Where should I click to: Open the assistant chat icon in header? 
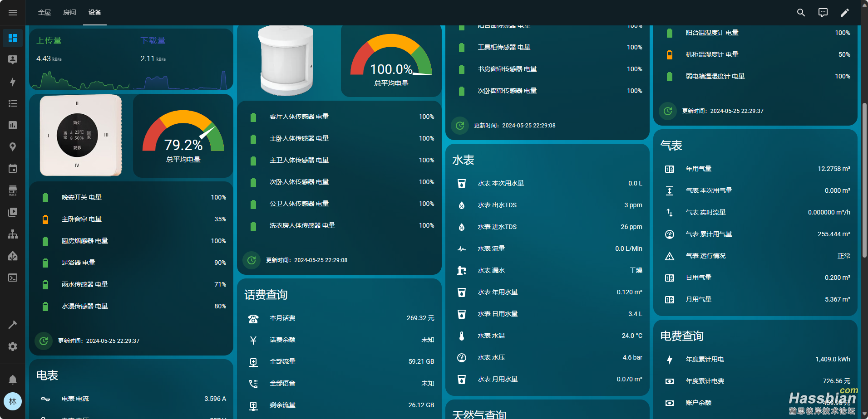coord(823,13)
